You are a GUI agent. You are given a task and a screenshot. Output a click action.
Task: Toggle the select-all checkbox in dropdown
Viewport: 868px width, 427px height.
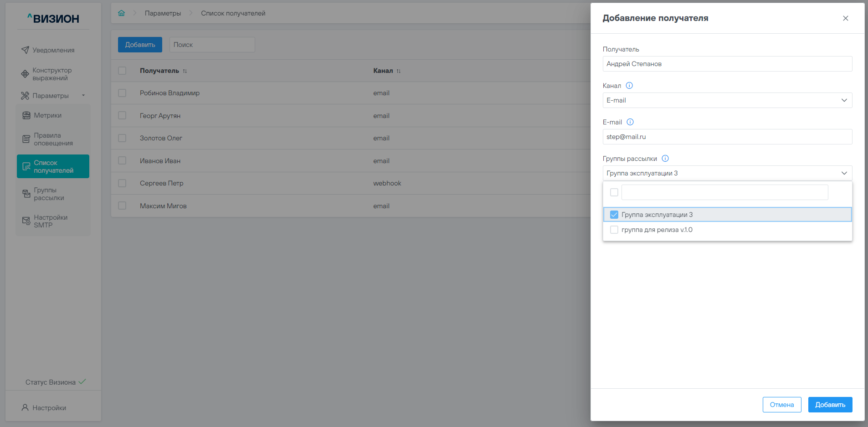(614, 192)
